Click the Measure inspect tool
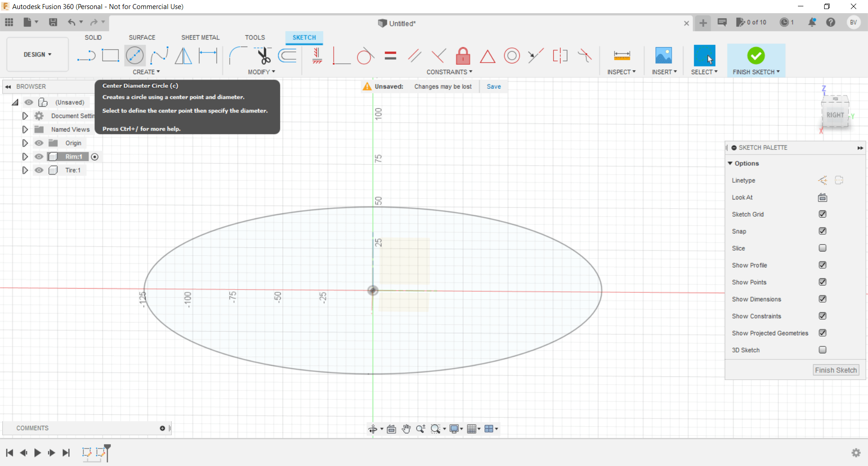868x466 pixels. tap(622, 56)
